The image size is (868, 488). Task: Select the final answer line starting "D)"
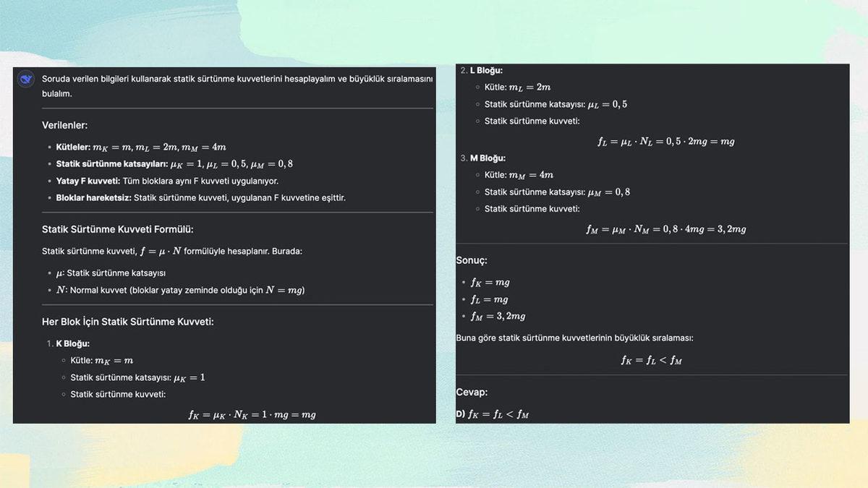click(492, 414)
